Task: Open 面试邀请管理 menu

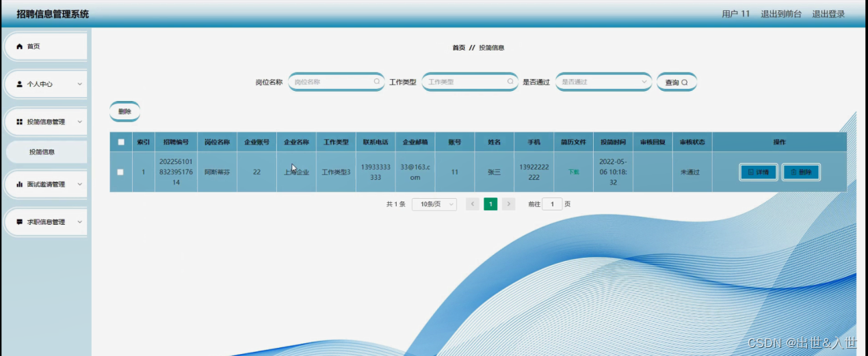Action: click(45, 184)
